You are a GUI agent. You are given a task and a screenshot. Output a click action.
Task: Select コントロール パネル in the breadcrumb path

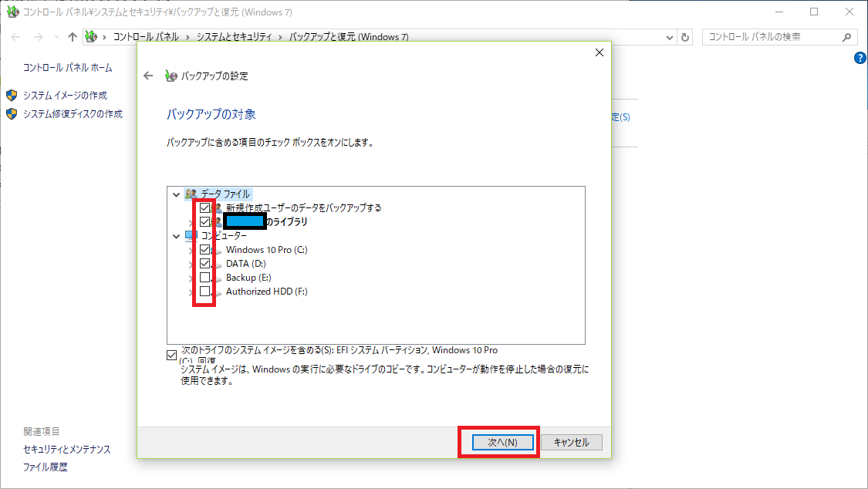[x=146, y=37]
